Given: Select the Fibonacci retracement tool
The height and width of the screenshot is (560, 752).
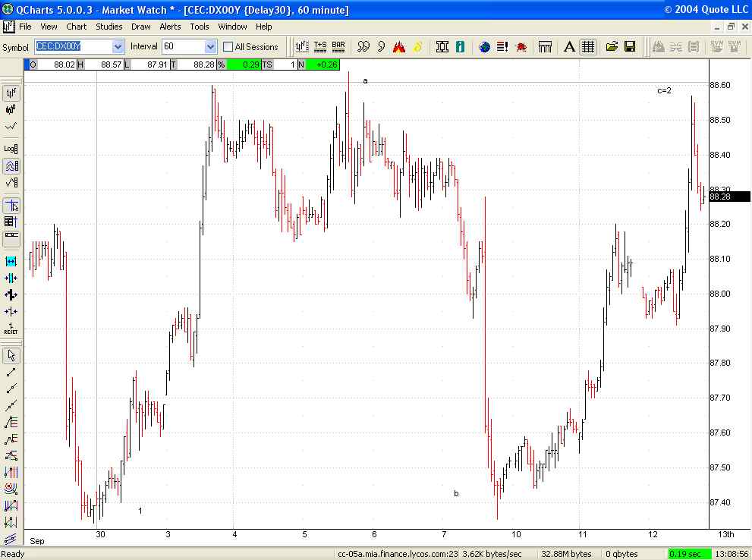Looking at the screenshot, I should pyautogui.click(x=11, y=423).
